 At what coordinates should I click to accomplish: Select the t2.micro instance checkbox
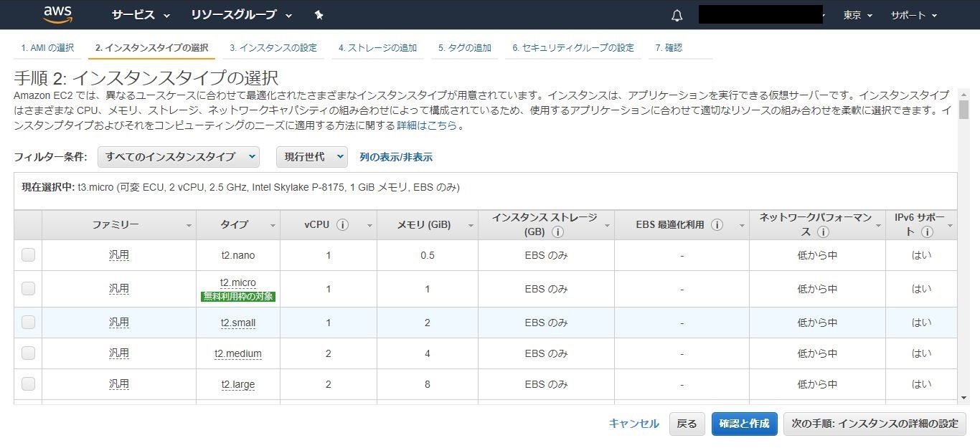coord(28,288)
